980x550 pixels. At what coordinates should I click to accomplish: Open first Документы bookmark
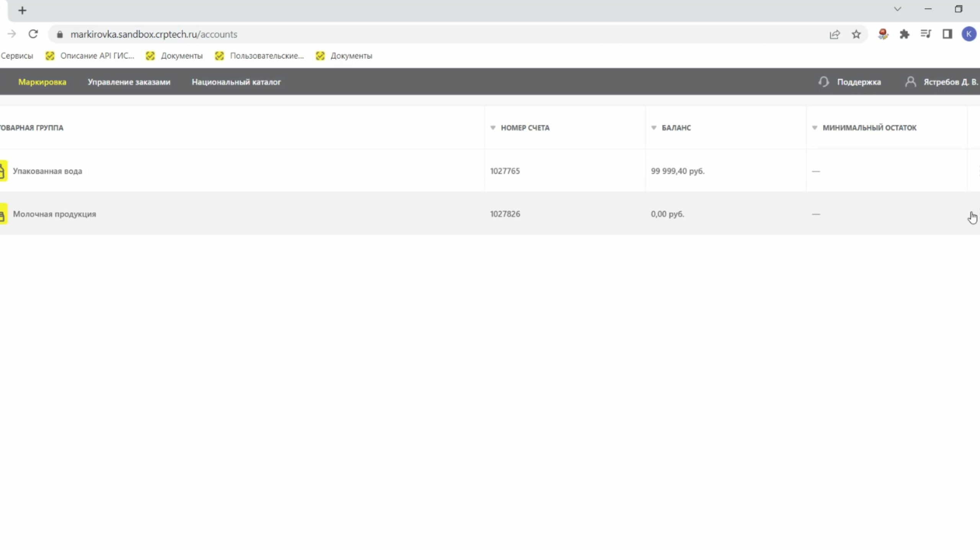point(175,56)
